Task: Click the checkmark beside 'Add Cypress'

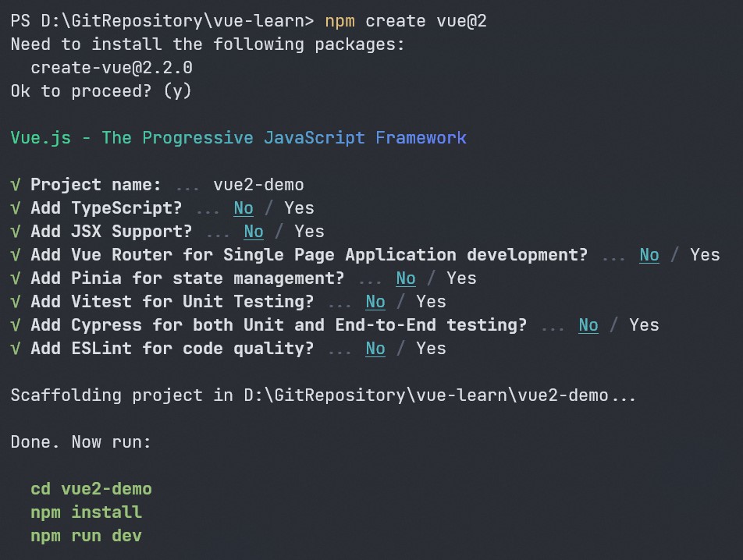Action: [x=15, y=326]
